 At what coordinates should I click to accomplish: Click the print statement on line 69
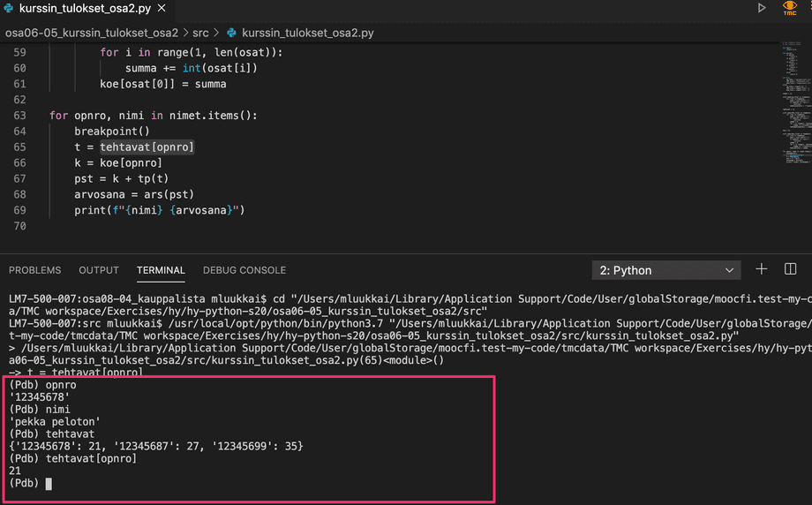tap(159, 210)
